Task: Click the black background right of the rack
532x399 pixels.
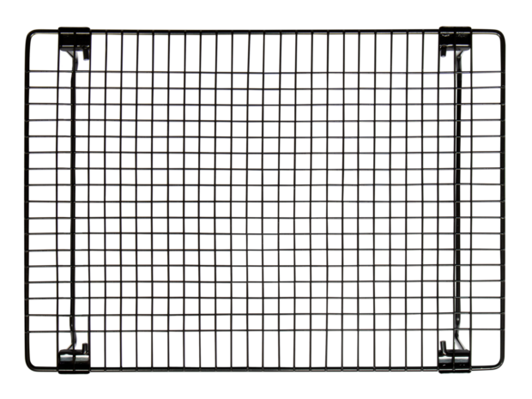Action: (x=521, y=202)
